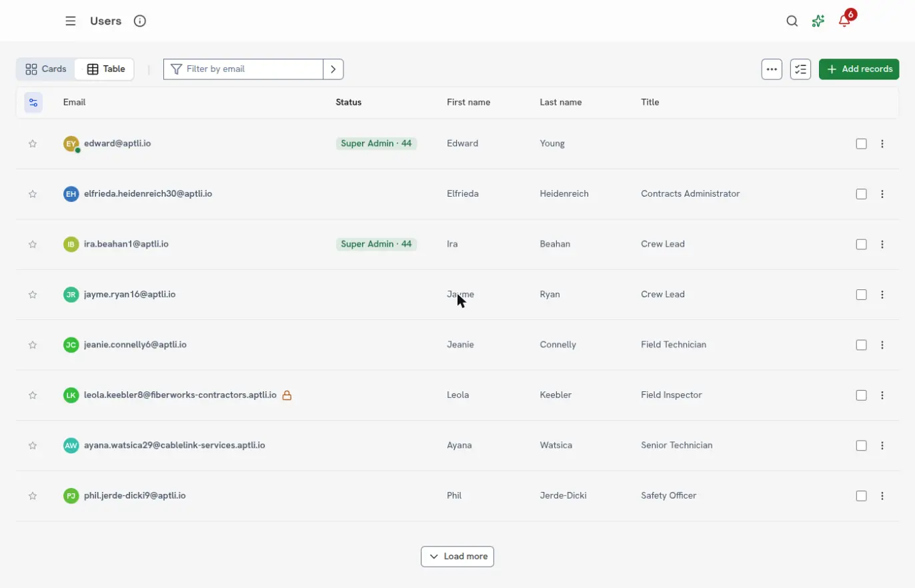
Task: Load more user records
Action: click(457, 557)
